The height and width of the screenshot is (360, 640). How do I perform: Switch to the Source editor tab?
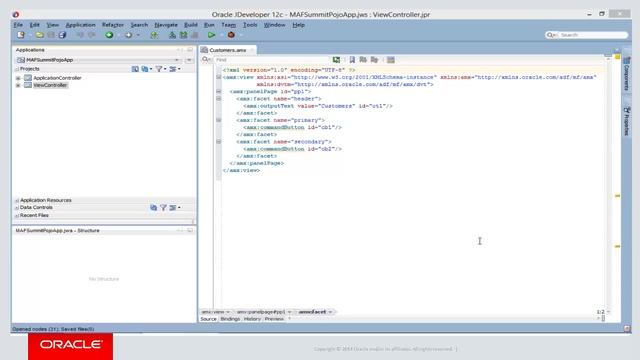[x=208, y=319]
